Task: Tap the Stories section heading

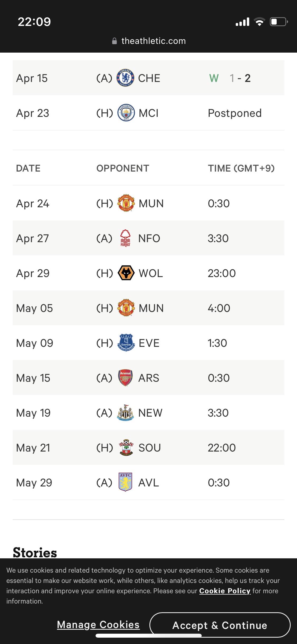Action: tap(35, 552)
